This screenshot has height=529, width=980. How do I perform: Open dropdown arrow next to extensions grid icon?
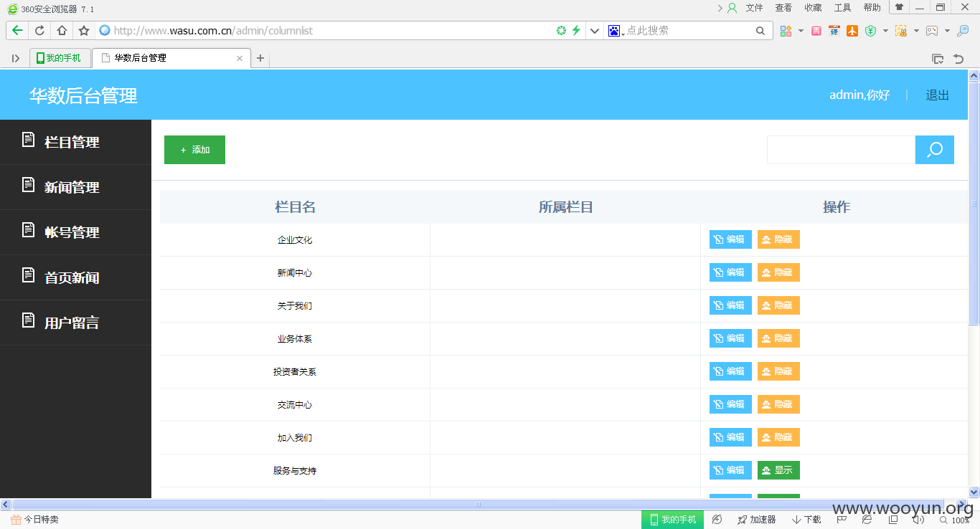(801, 31)
